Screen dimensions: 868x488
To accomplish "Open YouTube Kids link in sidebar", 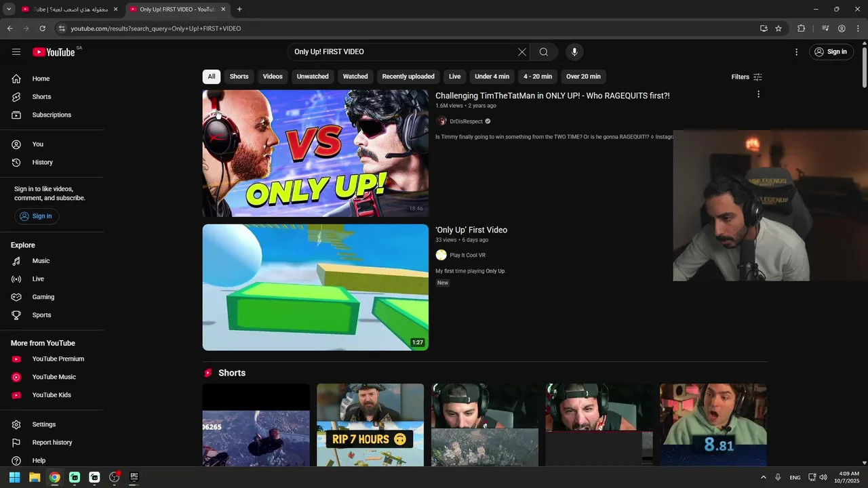I will tap(52, 395).
